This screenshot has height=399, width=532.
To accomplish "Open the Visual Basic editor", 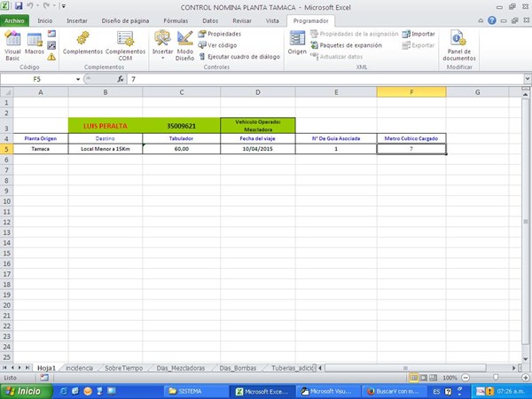I will click(x=13, y=43).
